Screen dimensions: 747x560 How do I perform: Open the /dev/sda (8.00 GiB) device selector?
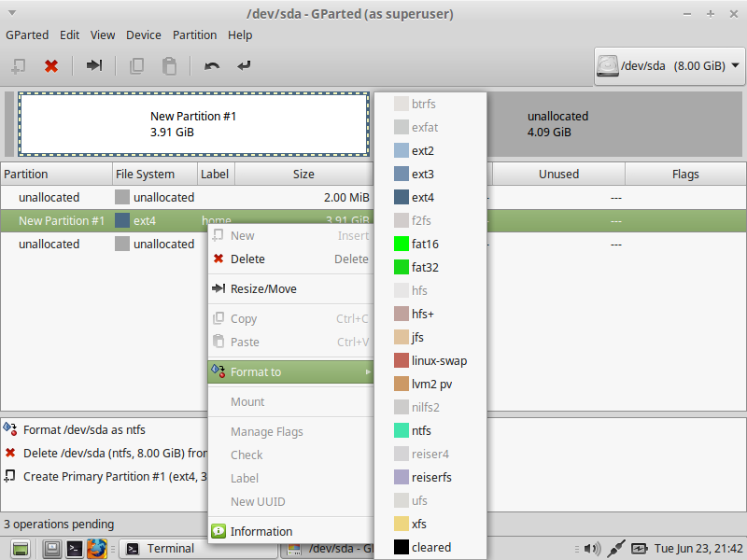[669, 65]
